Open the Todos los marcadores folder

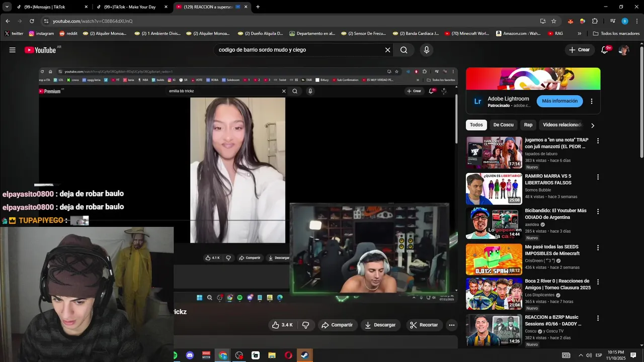(616, 34)
